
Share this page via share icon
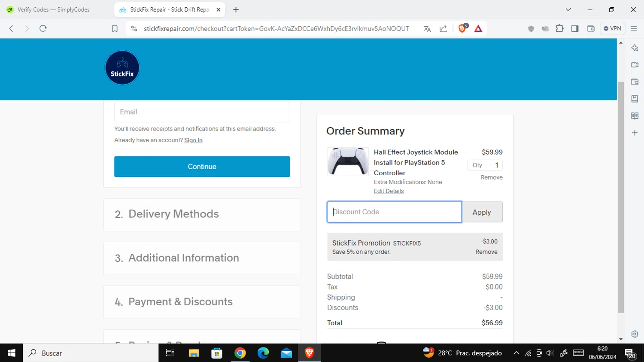(444, 29)
